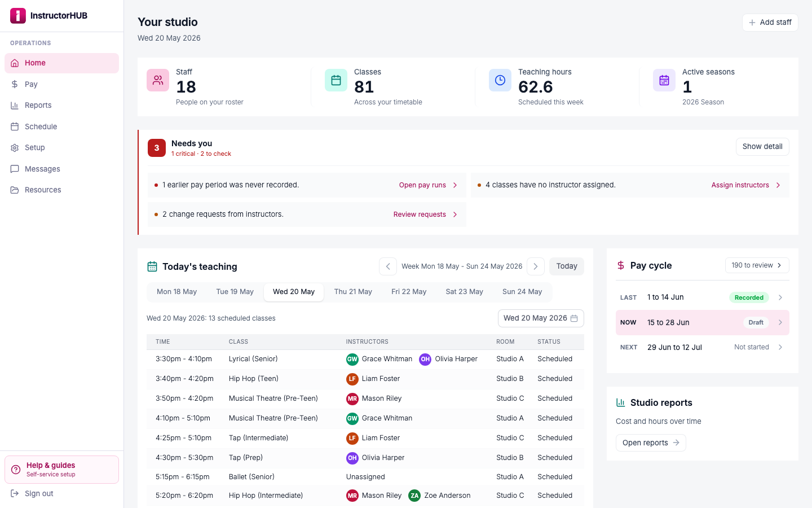Click Zoe Anderson's ZA avatar
Screen dimensions: 812x508
[414, 496]
